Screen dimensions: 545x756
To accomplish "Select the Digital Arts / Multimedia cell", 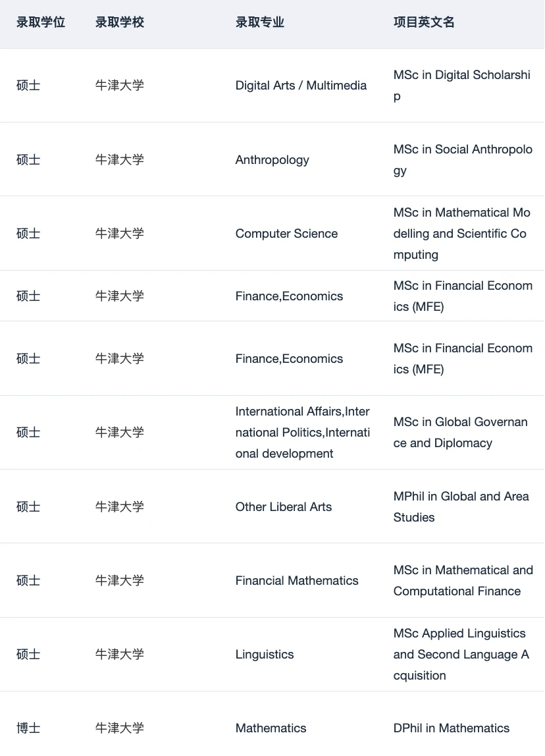I will click(x=301, y=86).
